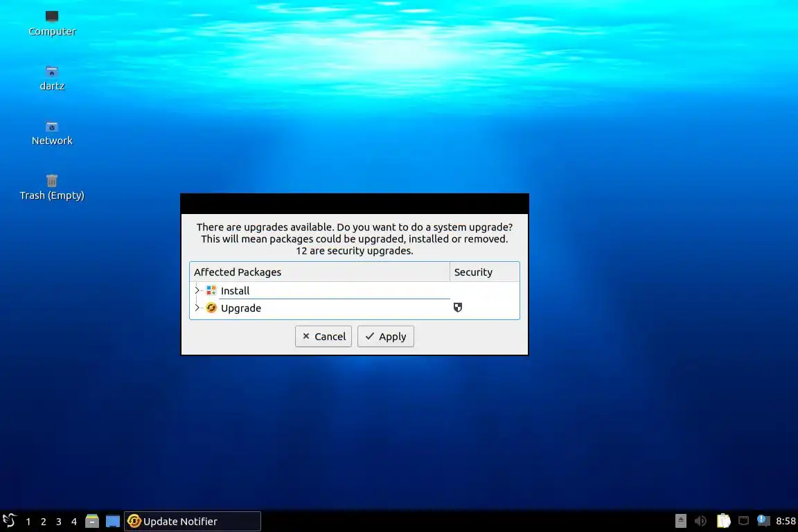This screenshot has height=532, width=798.
Task: Expand the Upgrade package group
Action: point(197,308)
